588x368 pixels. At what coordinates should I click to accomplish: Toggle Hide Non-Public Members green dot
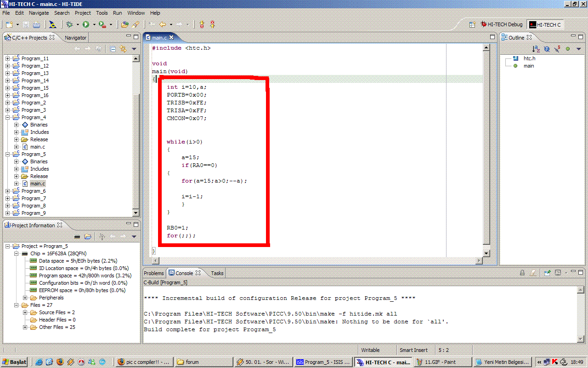pos(567,49)
